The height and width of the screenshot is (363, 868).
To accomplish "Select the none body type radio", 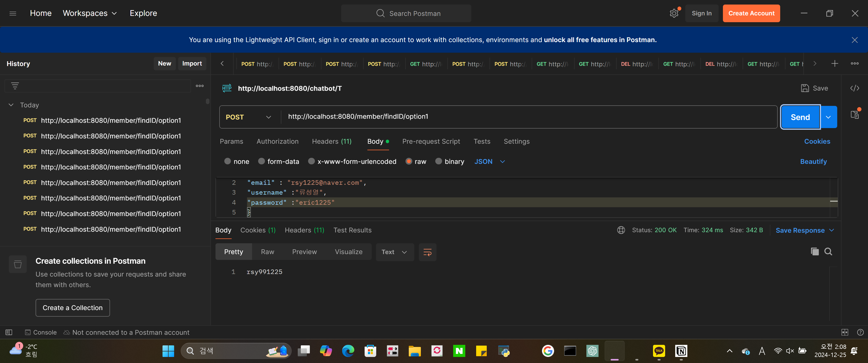I will [227, 161].
